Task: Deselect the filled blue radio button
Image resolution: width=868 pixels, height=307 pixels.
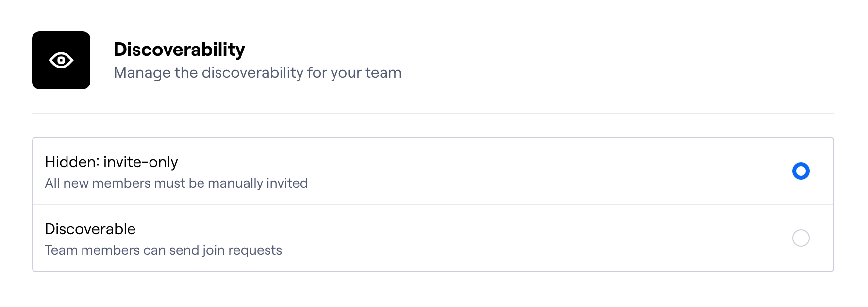Action: (801, 171)
